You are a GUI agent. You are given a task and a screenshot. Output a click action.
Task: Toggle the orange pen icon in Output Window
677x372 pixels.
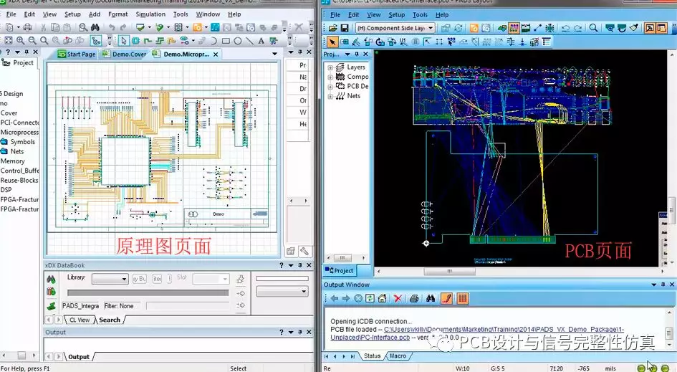[x=446, y=298]
